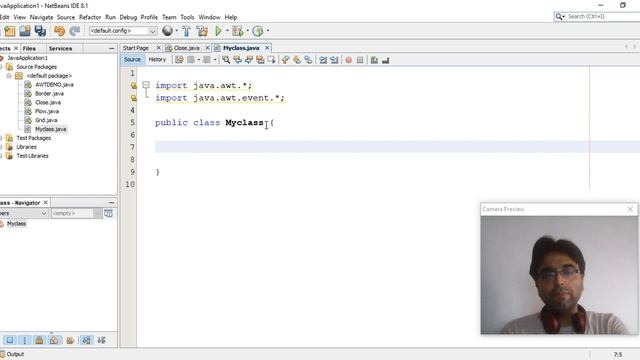The height and width of the screenshot is (360, 640).
Task: Click the Last Edit editor toolbar icon
Action: pyautogui.click(x=179, y=60)
